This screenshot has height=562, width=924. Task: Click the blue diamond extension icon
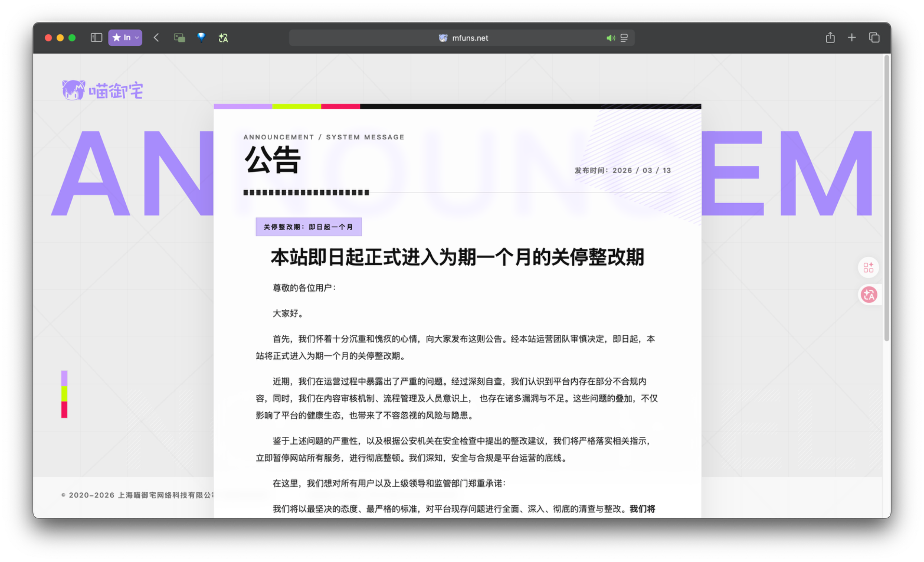(201, 38)
